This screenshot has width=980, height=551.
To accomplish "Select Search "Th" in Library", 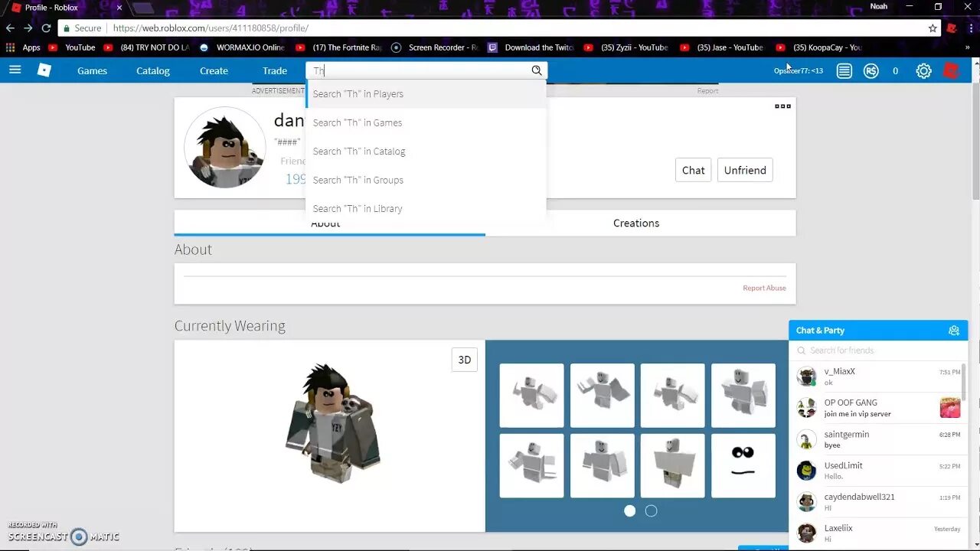I will 426,208.
